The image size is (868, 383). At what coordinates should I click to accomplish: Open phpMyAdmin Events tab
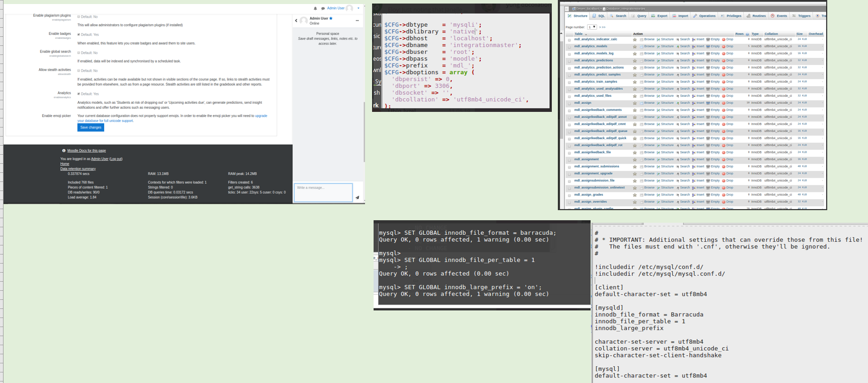tap(779, 16)
